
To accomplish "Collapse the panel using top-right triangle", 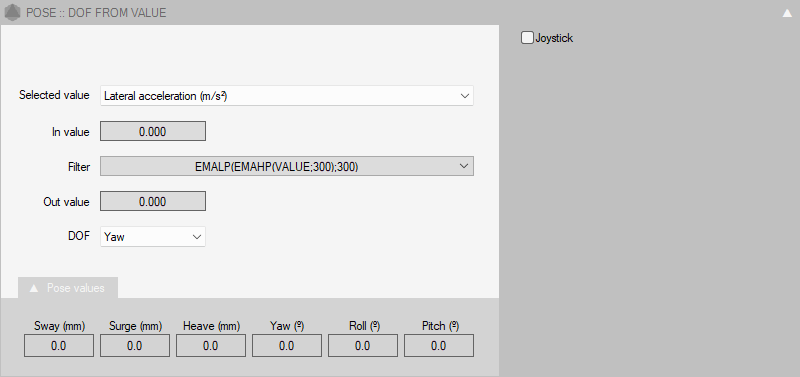I will click(x=787, y=13).
